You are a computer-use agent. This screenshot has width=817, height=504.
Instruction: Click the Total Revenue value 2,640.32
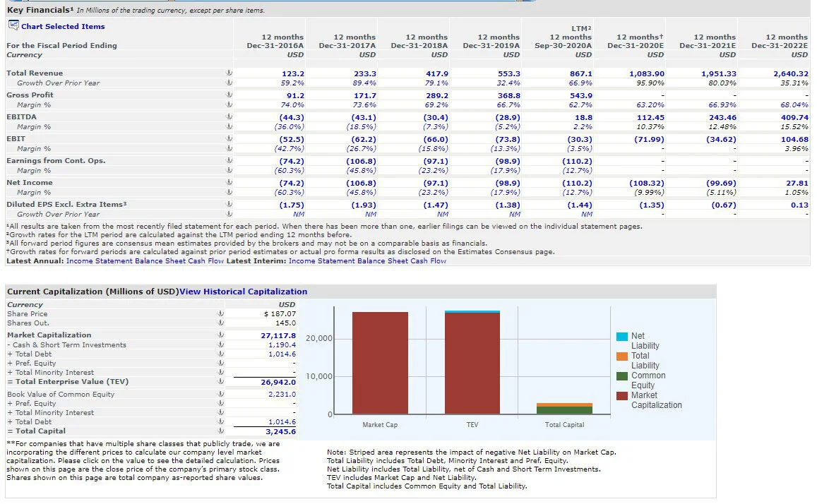point(790,74)
